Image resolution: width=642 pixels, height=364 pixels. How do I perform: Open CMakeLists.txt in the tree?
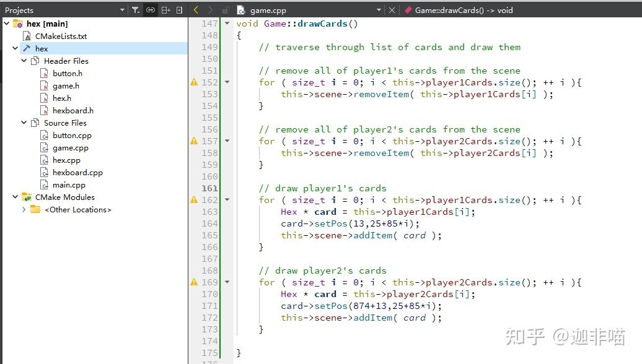click(61, 36)
